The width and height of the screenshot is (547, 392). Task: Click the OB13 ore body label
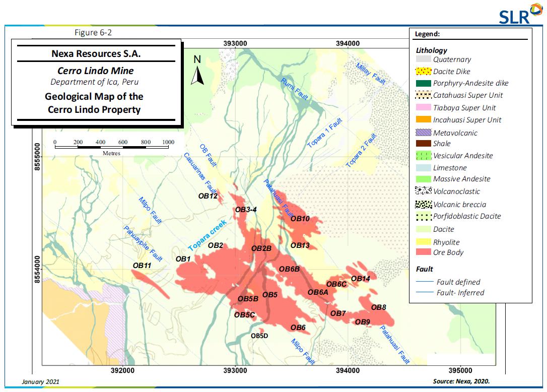click(x=300, y=245)
